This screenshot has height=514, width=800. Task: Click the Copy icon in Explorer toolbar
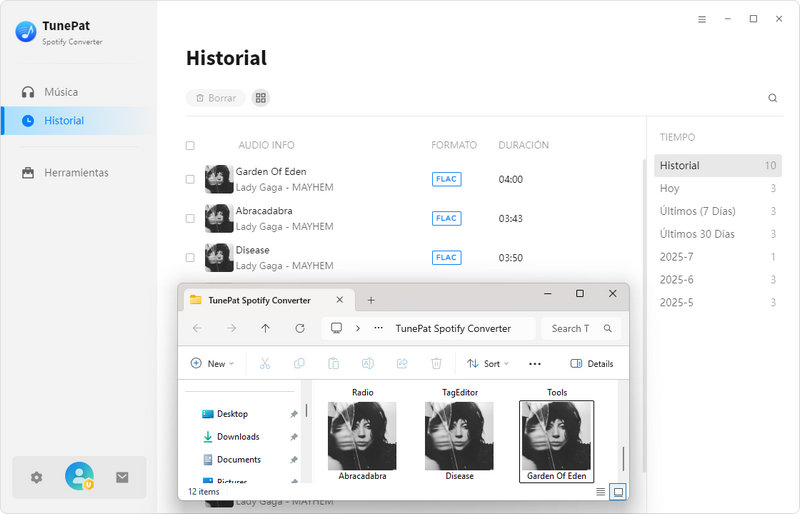click(299, 364)
